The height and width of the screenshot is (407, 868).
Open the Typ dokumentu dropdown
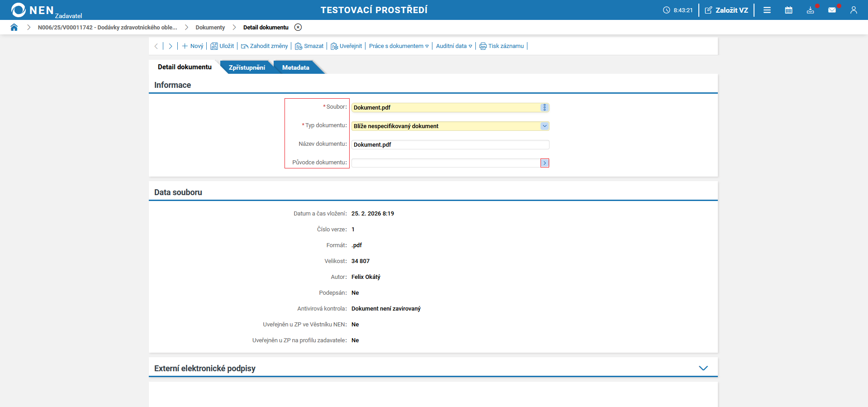click(545, 126)
